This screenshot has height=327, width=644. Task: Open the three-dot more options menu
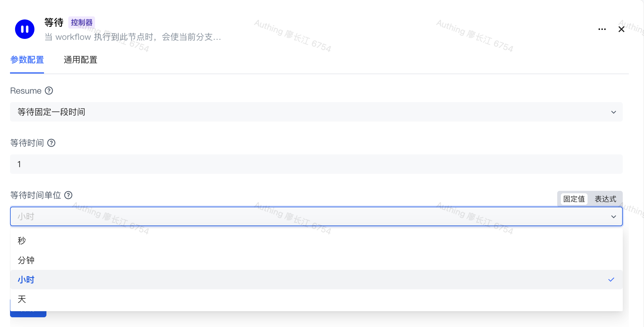coord(602,29)
